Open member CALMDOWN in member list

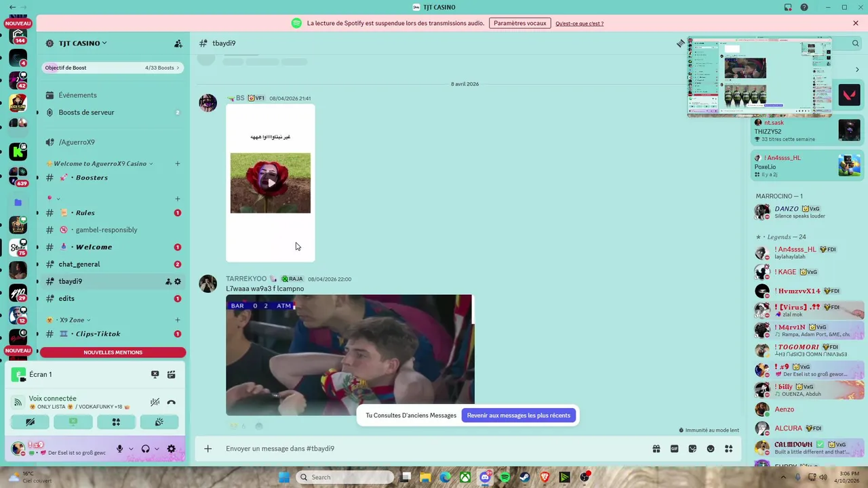pos(807,448)
